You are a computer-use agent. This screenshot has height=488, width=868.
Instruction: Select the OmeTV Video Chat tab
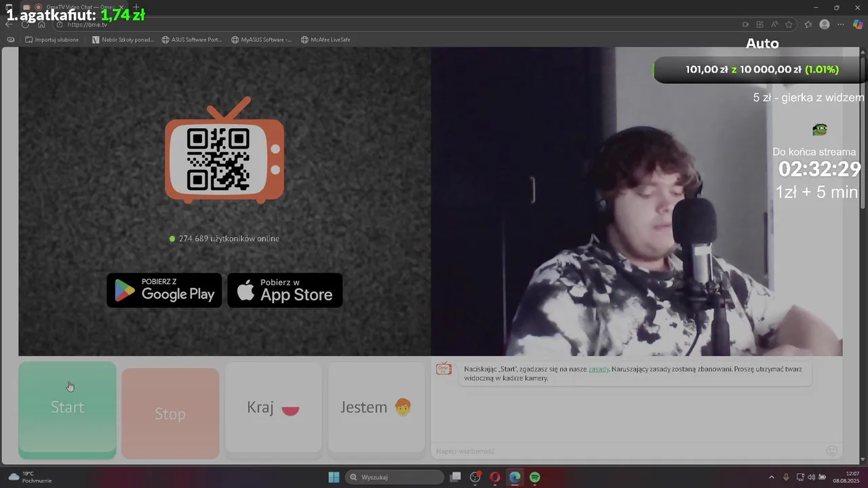tap(75, 7)
